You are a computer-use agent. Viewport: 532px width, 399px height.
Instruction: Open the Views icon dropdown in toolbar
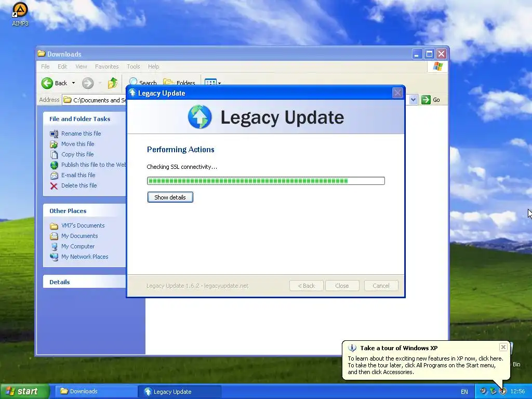tap(212, 83)
